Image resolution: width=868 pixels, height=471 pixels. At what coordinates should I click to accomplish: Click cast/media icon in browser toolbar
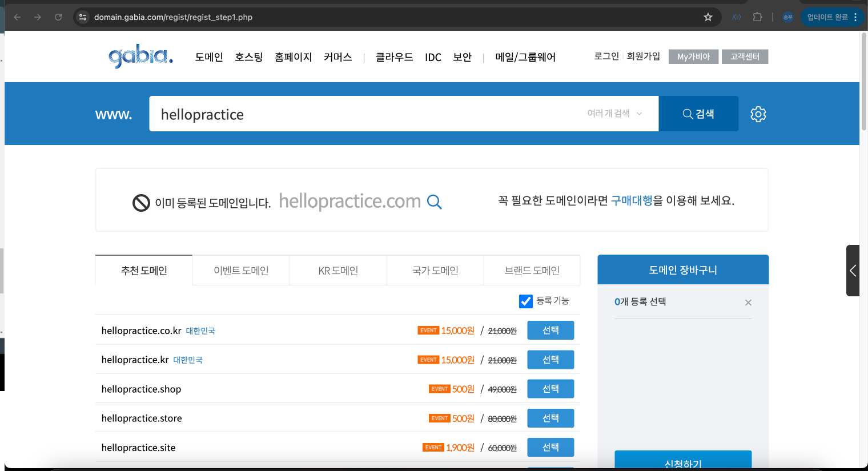point(737,17)
